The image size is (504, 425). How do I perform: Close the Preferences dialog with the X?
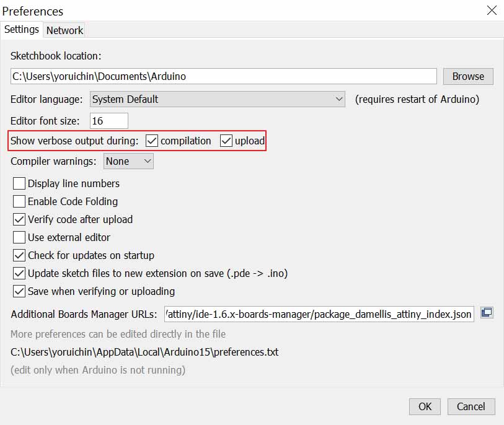(x=492, y=11)
